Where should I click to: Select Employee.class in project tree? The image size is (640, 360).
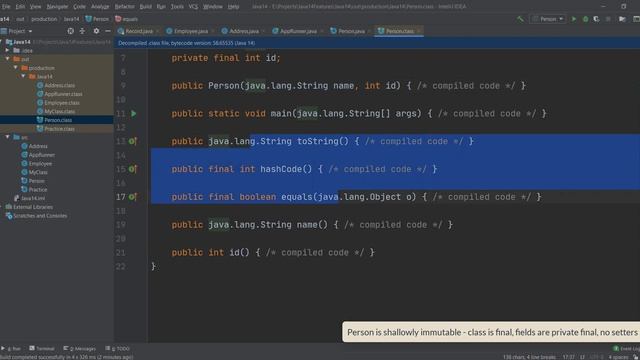58,103
